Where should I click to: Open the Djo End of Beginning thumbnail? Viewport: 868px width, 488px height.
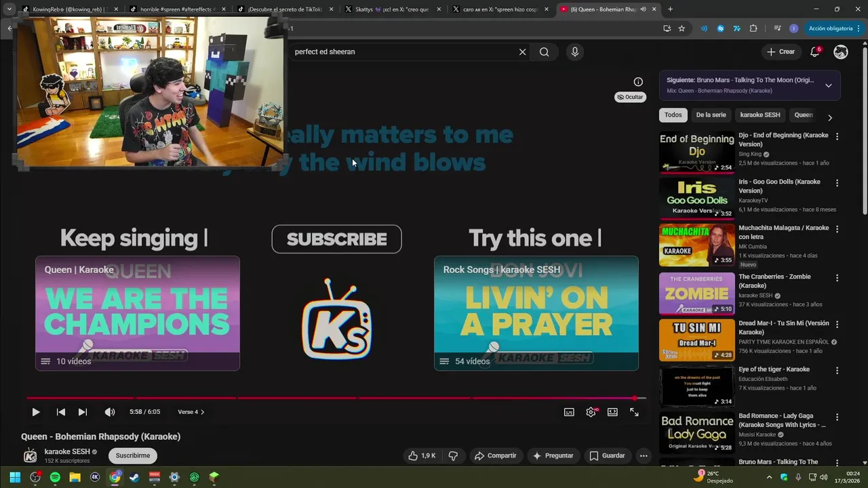pyautogui.click(x=697, y=152)
